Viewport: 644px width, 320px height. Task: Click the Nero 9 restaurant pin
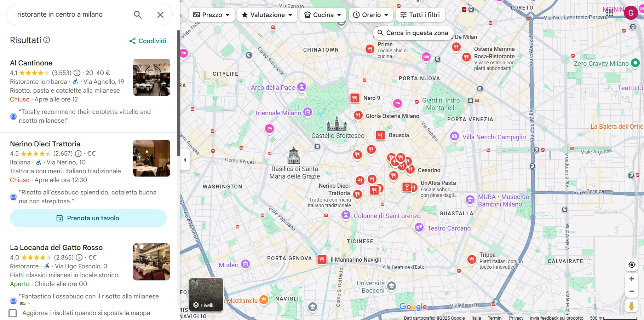355,98
